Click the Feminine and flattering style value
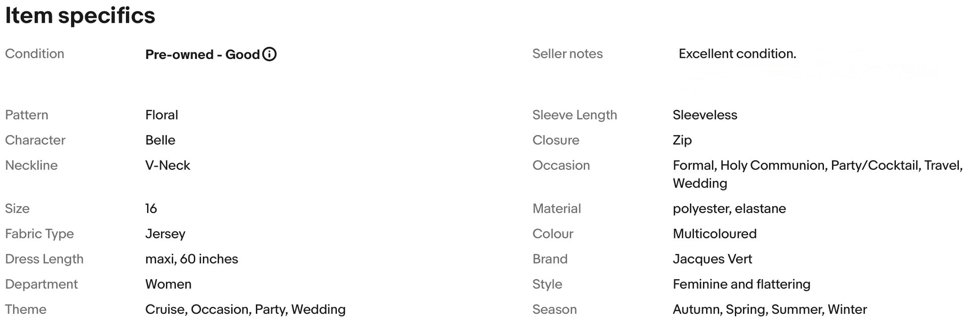The image size is (980, 330). (x=741, y=284)
